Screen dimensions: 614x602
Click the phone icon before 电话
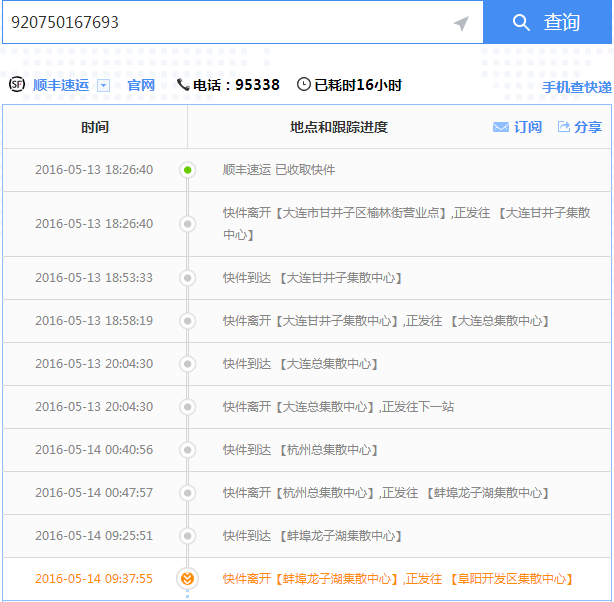tap(183, 85)
